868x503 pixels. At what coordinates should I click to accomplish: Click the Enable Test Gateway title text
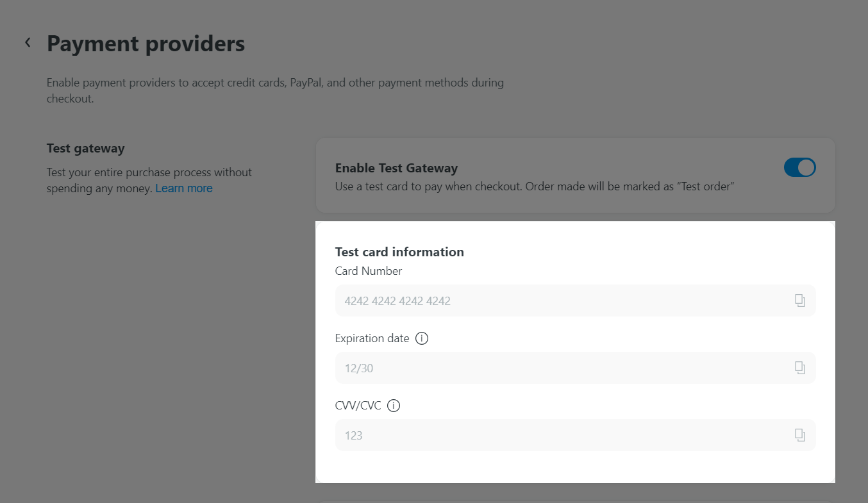tap(396, 169)
